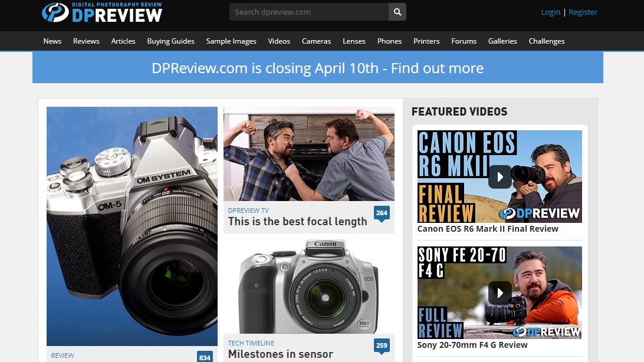Play the Sony FE 20-70 F4 G video
The width and height of the screenshot is (644, 362).
[500, 292]
